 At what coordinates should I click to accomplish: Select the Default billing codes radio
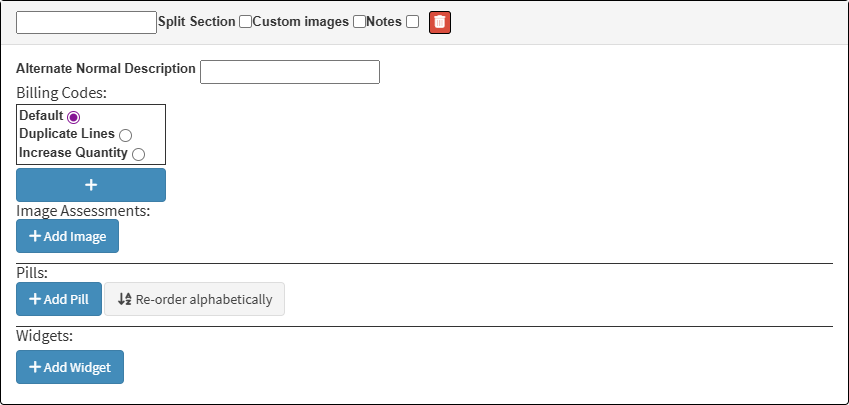click(x=74, y=117)
